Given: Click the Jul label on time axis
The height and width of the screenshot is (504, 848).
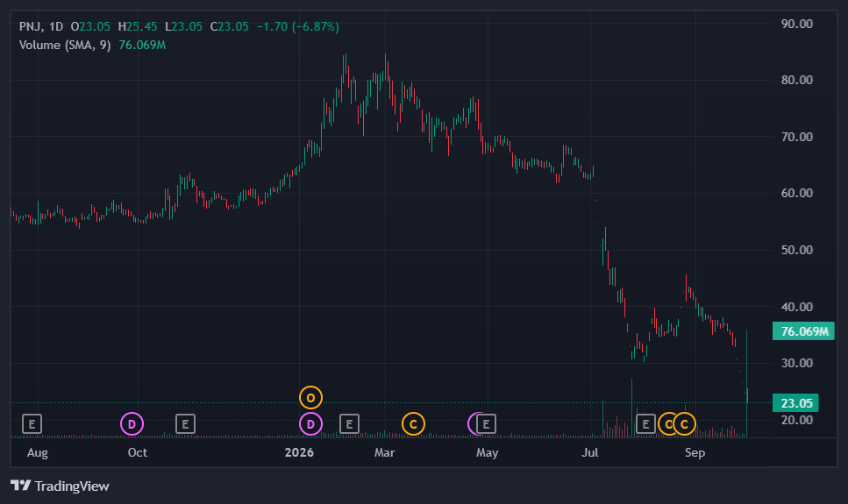Looking at the screenshot, I should coord(590,452).
